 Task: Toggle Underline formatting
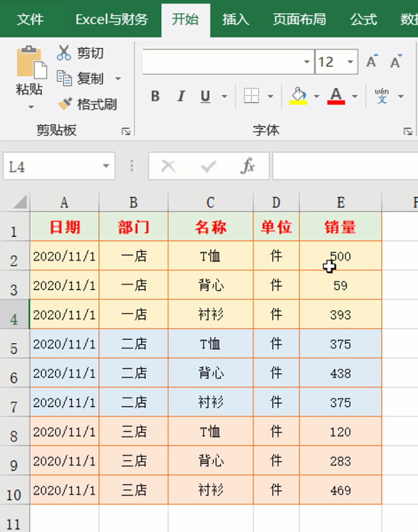[205, 96]
